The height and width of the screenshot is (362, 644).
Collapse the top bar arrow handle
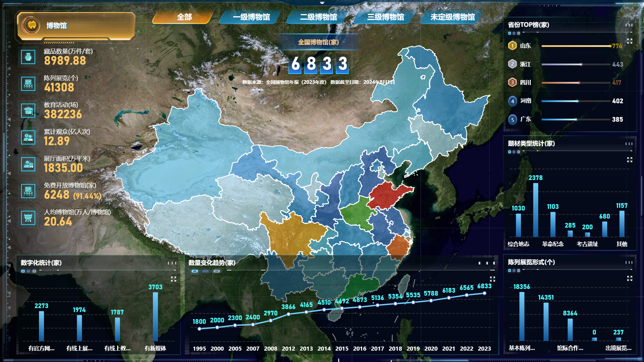322,3
